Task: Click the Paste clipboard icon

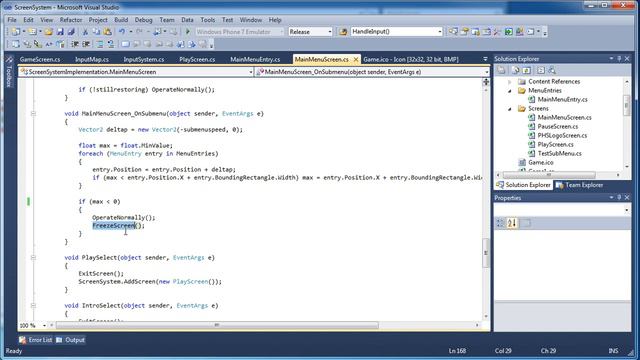Action: click(x=107, y=31)
